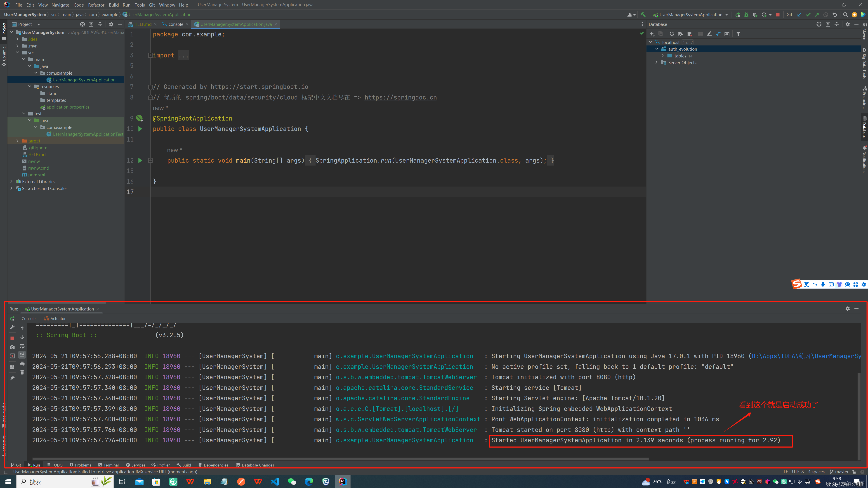Dump threads camera icon in Run panel
868x488 pixels.
click(12, 347)
